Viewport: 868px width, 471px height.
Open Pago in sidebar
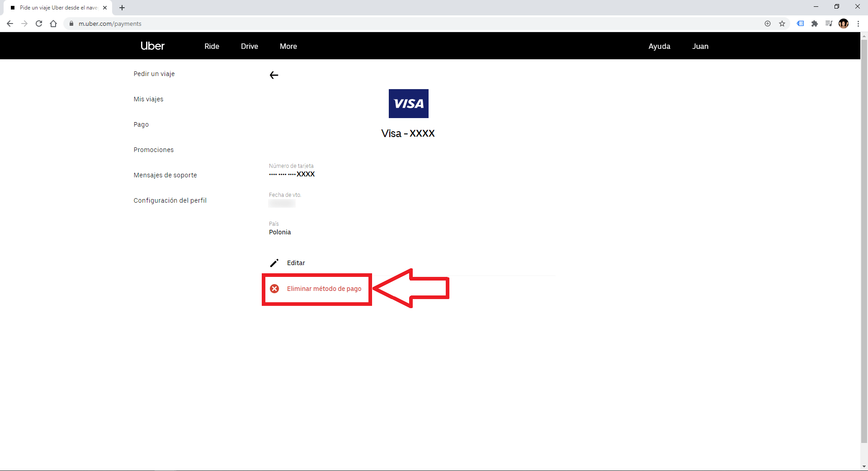click(141, 124)
